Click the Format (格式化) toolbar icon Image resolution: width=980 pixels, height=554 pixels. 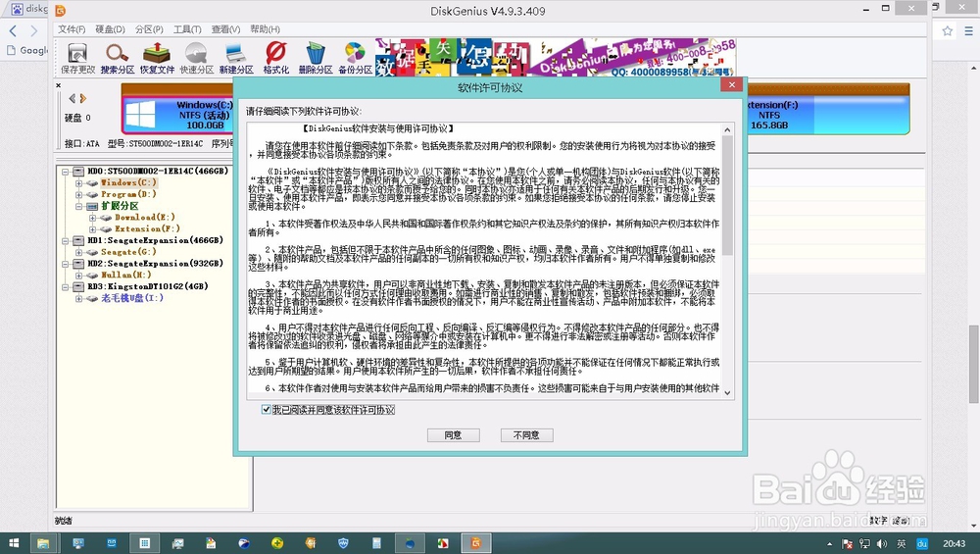[275, 58]
